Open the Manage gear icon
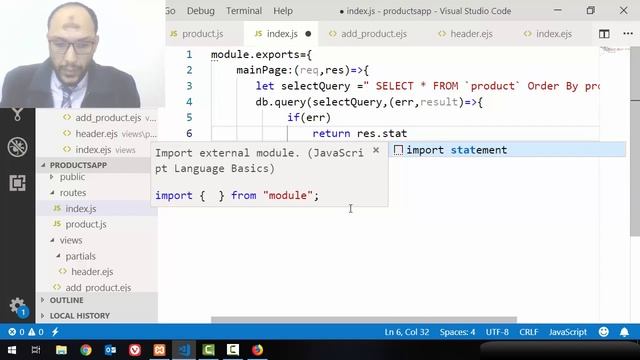This screenshot has width=640, height=360. 17,305
